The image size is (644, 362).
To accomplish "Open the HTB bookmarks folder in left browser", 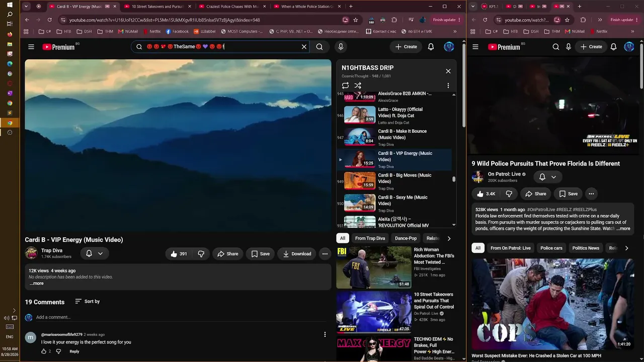I will [63, 31].
